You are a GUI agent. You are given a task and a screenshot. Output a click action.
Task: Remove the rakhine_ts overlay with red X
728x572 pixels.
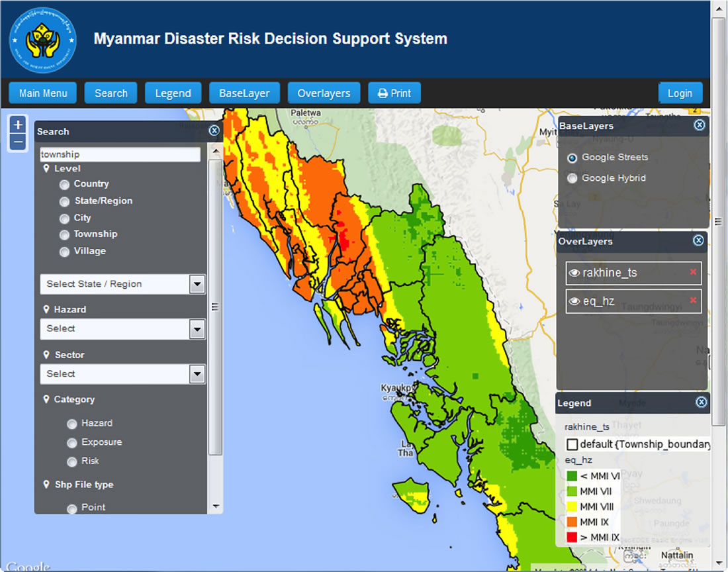tap(693, 272)
